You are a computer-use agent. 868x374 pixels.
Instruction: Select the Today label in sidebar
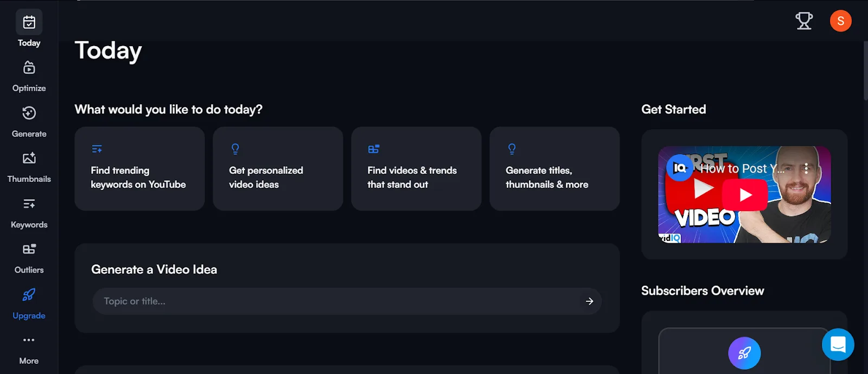[x=29, y=43]
